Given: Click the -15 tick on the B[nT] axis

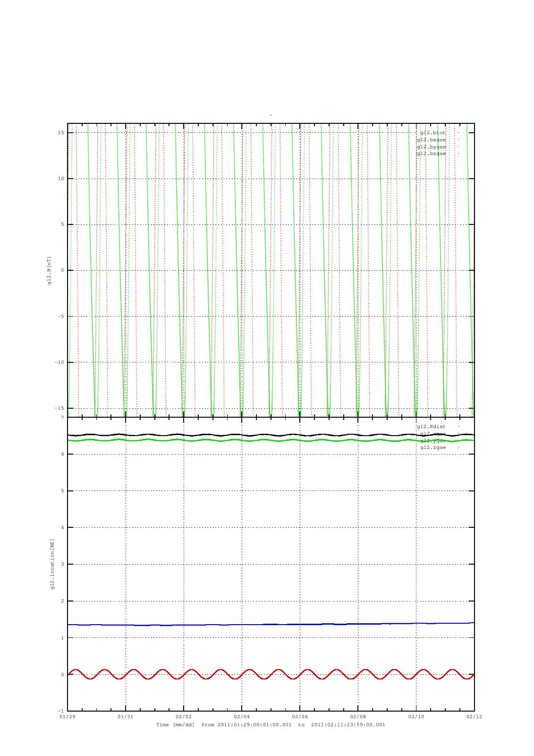Looking at the screenshot, I should pyautogui.click(x=59, y=408).
